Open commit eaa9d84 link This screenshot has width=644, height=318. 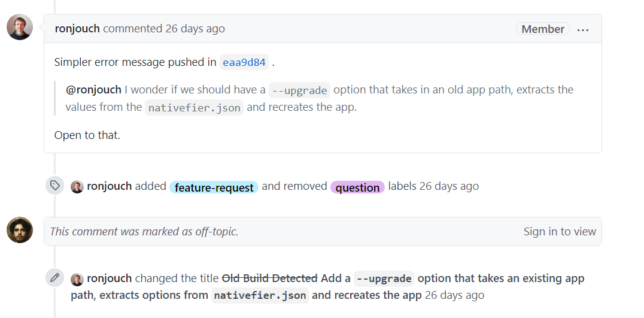(x=244, y=62)
